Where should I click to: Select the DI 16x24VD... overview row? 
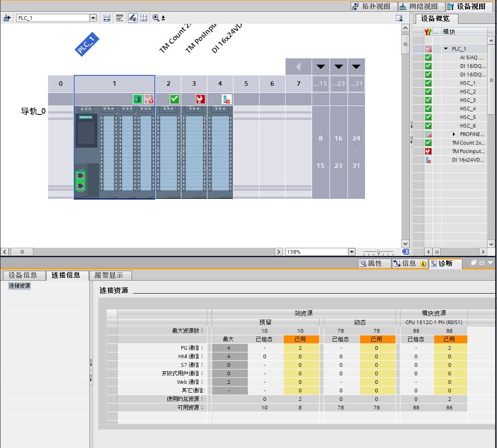click(x=450, y=160)
